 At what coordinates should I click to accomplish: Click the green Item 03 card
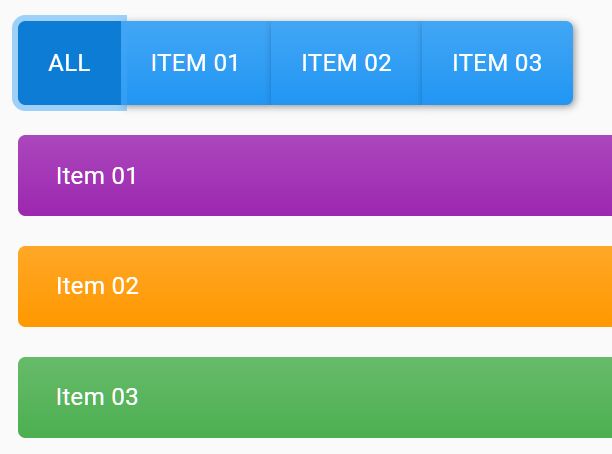click(315, 397)
